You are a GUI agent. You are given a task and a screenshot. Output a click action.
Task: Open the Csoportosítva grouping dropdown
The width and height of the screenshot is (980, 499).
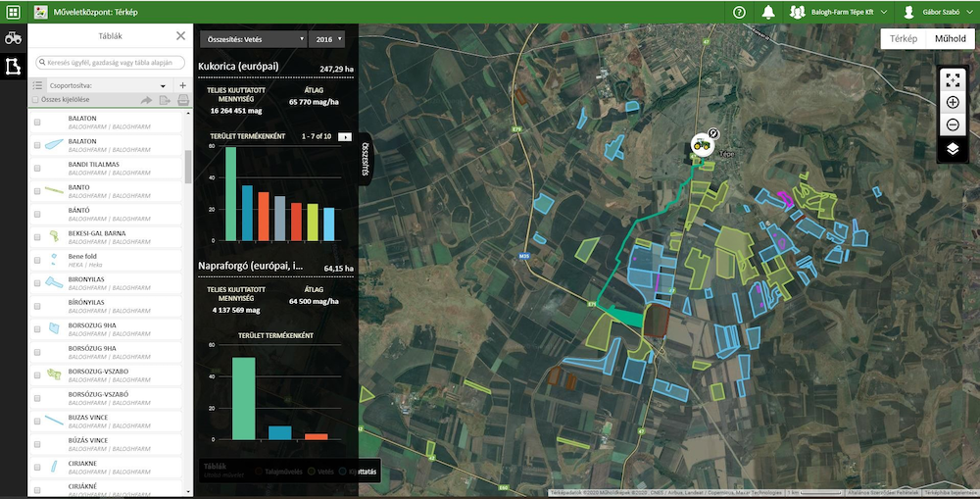pos(108,85)
